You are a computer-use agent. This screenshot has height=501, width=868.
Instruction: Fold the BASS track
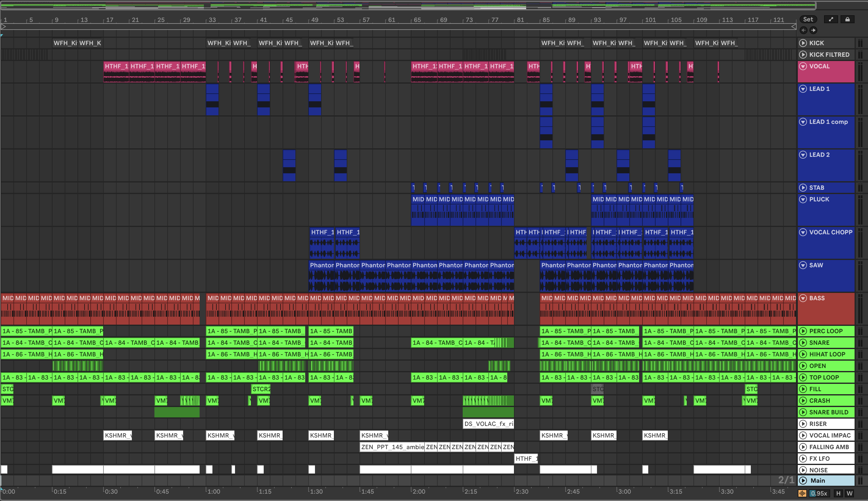pyautogui.click(x=803, y=298)
